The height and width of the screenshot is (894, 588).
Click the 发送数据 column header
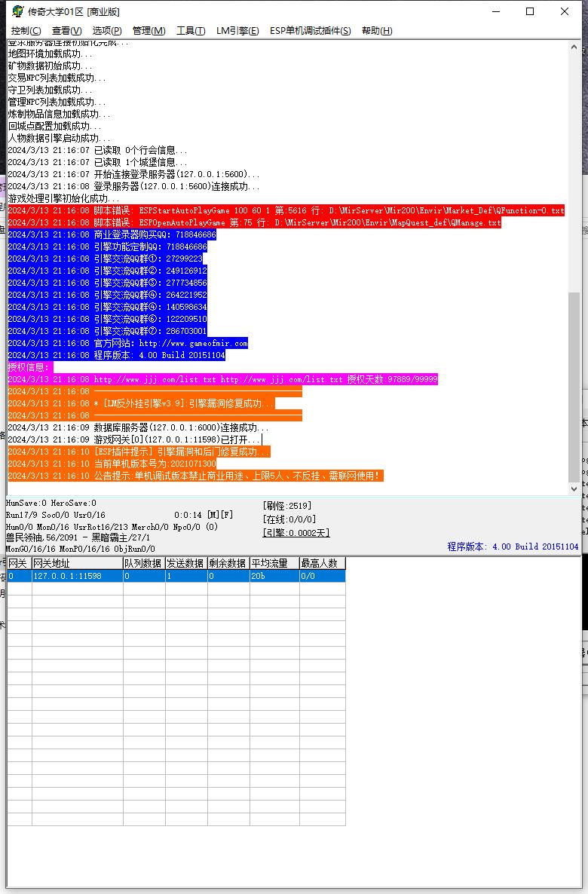186,563
